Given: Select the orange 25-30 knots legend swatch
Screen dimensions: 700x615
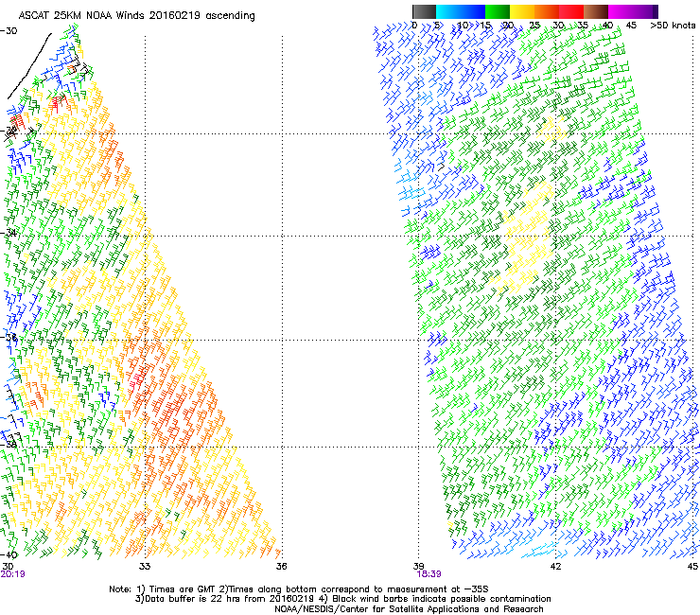Looking at the screenshot, I should point(547,11).
